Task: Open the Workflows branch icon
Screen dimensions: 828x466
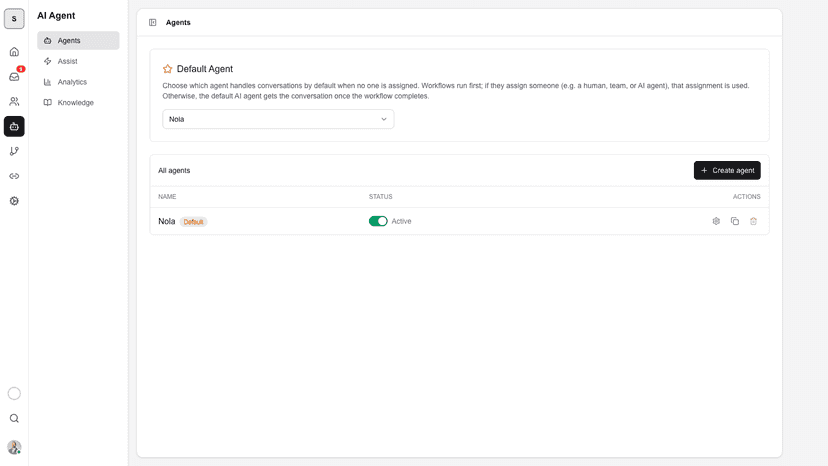Action: (14, 151)
